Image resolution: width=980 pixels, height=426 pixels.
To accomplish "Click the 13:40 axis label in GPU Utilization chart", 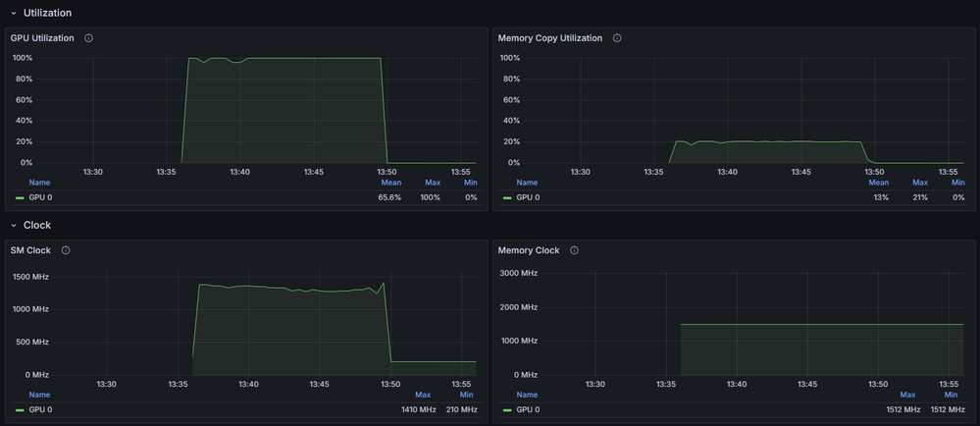I will coord(240,172).
